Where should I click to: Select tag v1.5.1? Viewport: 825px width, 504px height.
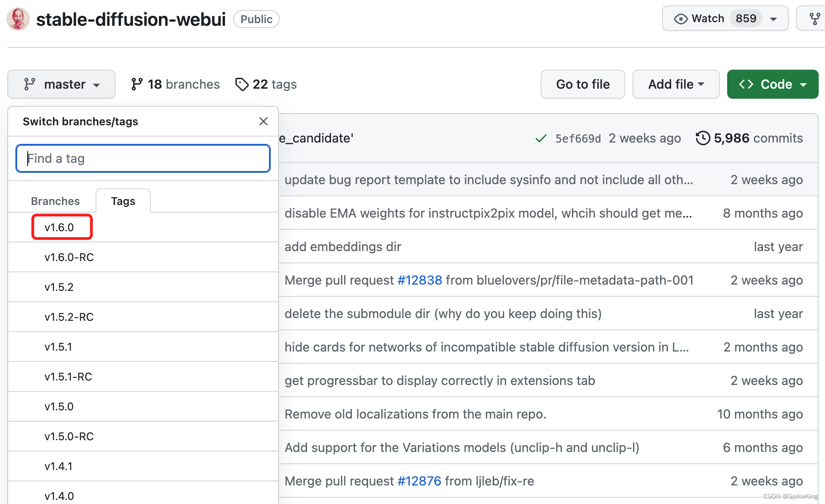(x=143, y=347)
